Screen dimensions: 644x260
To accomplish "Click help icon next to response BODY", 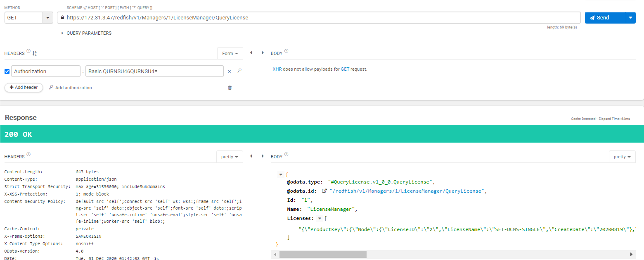I will pyautogui.click(x=286, y=155).
